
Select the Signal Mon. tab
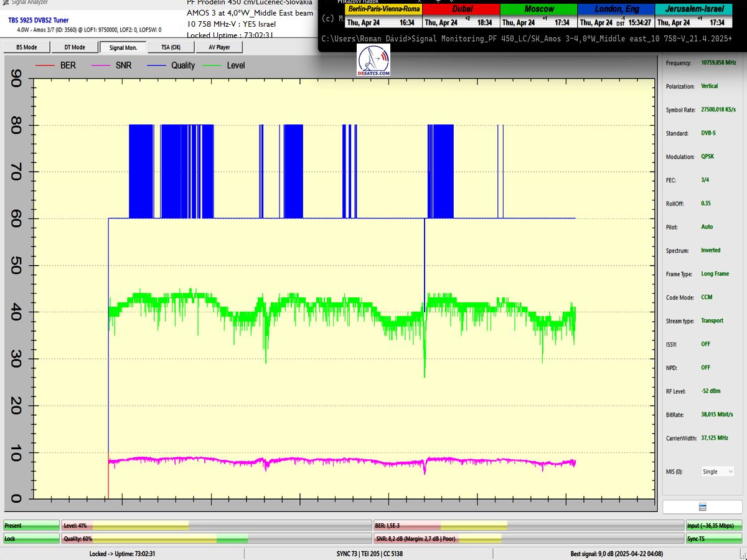123,47
